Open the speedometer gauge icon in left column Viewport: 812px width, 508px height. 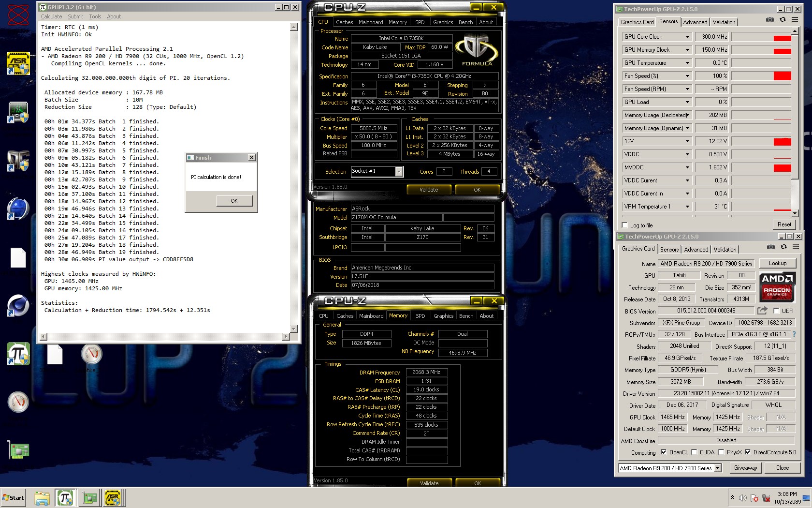18,402
